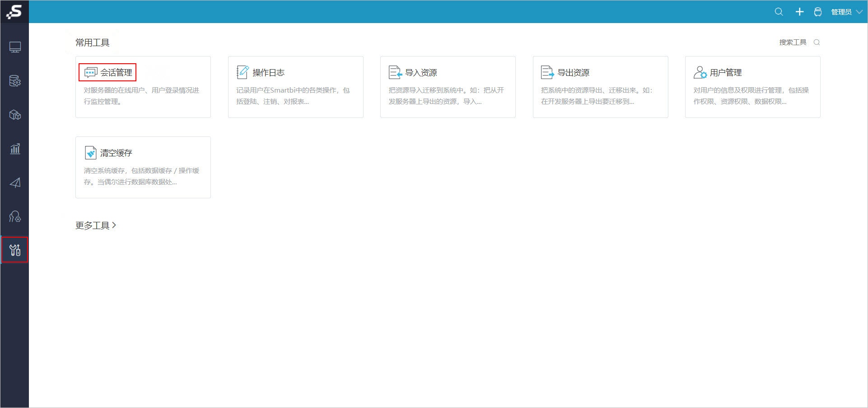Open the 操作日志 tool title

coord(268,72)
